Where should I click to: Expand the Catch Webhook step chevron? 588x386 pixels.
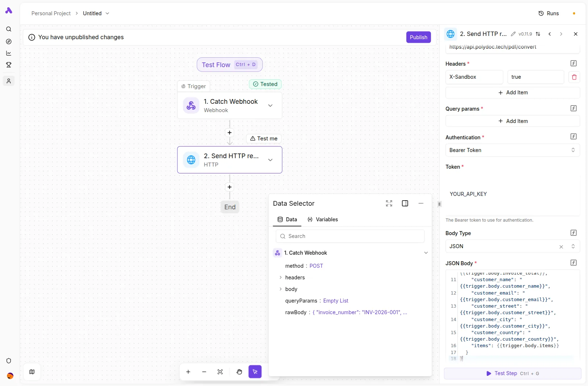[270, 106]
